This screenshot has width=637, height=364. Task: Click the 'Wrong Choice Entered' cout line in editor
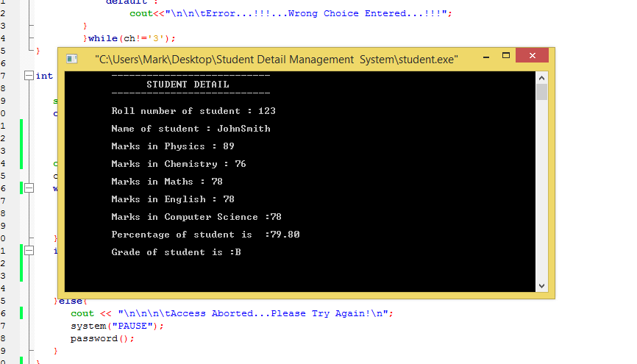click(x=291, y=13)
